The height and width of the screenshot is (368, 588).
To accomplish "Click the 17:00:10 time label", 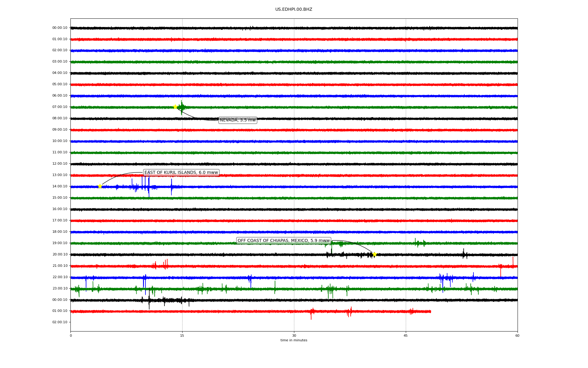I will pos(60,220).
